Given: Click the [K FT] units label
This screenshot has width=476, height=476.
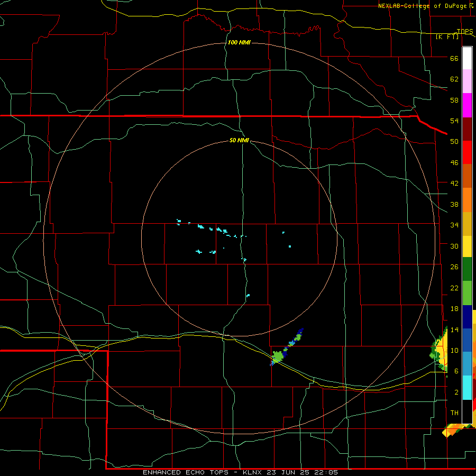Looking at the screenshot, I should 447,36.
